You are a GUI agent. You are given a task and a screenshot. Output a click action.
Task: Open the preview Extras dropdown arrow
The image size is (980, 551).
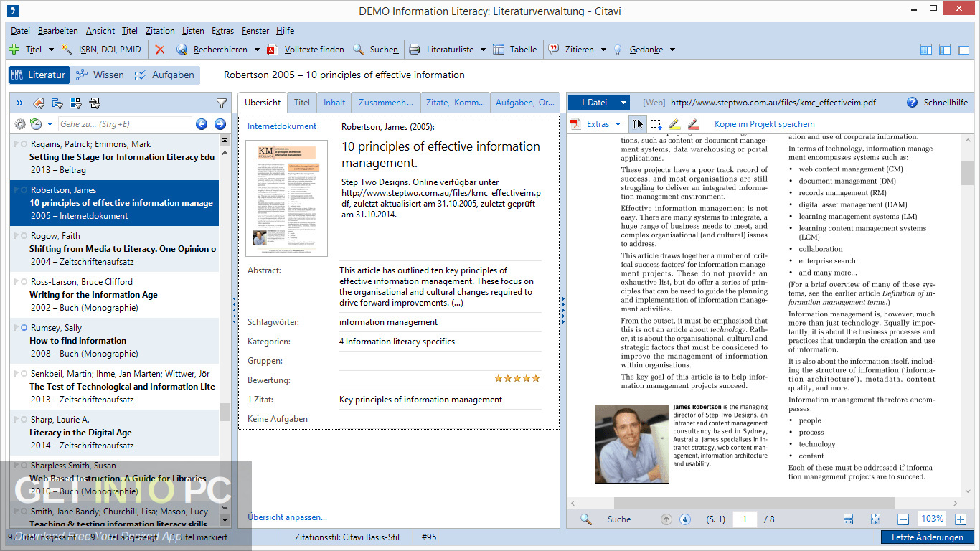(x=618, y=124)
